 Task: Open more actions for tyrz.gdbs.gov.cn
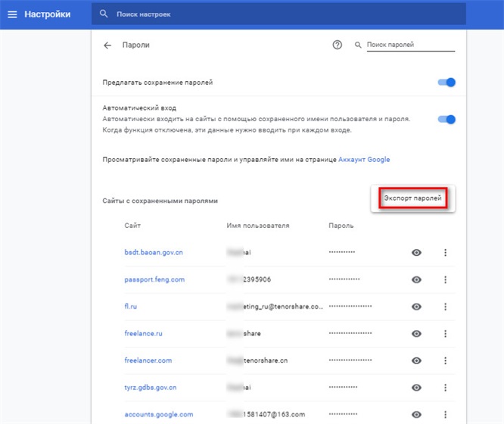click(445, 388)
